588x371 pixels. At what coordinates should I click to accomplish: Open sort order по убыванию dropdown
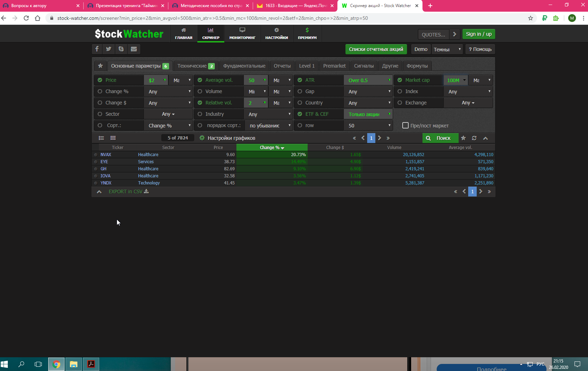point(269,126)
